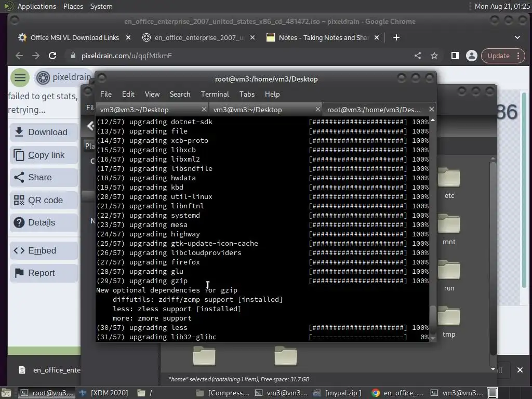Switch to XDM 2020 taskbar window
The height and width of the screenshot is (399, 532).
coord(104,393)
